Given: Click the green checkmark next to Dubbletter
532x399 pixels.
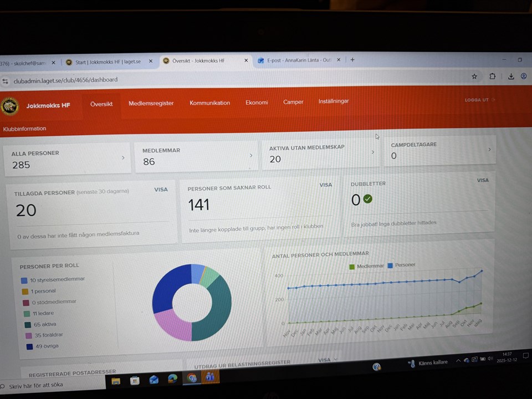Looking at the screenshot, I should tap(367, 199).
